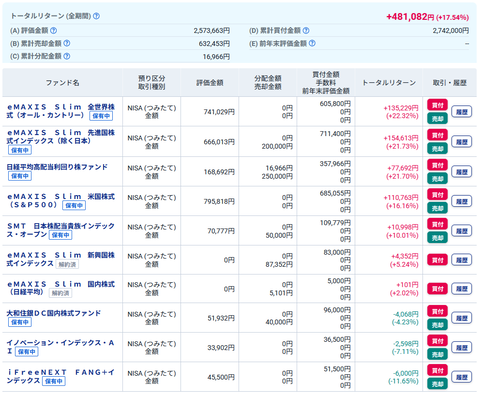Click 売却 button for SMT 日本株配当貴族
The image size is (480, 397).
point(437,238)
